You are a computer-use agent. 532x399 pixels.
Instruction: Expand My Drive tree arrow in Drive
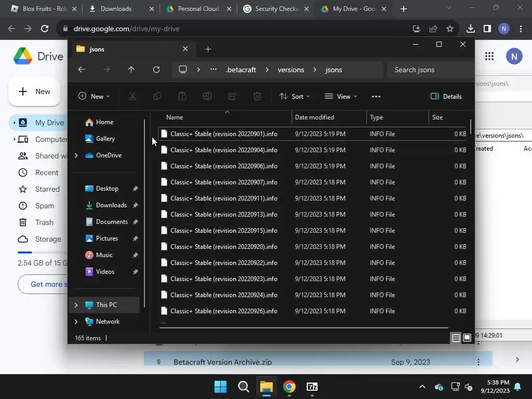14,123
